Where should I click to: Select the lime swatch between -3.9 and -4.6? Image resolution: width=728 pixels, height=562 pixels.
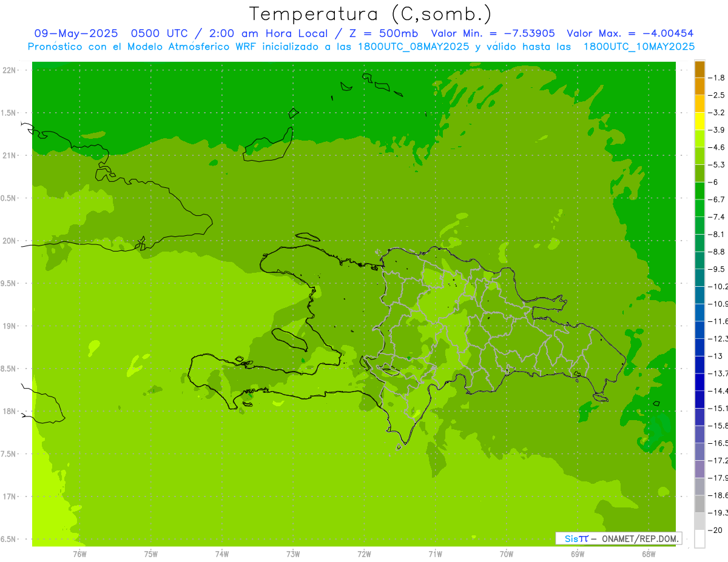click(699, 139)
